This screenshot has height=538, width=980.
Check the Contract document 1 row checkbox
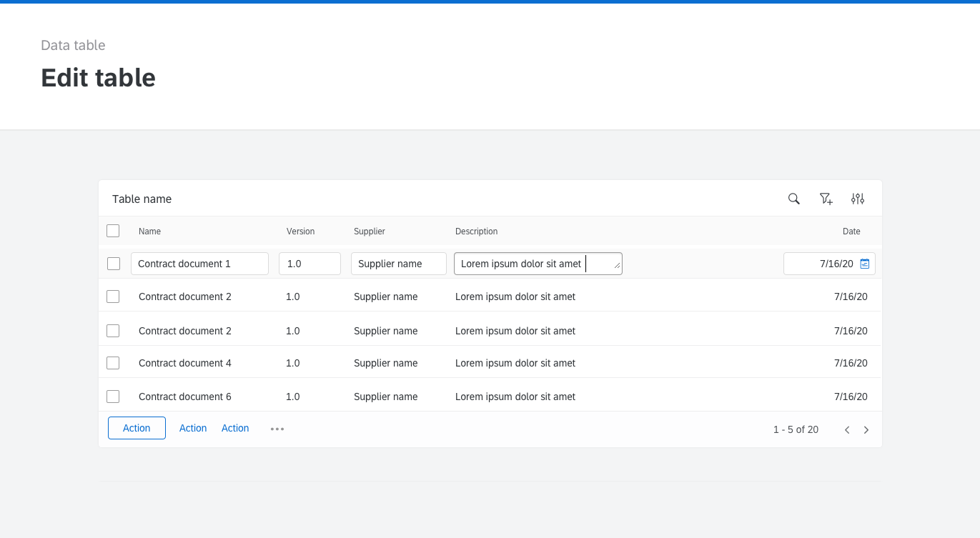(x=114, y=264)
